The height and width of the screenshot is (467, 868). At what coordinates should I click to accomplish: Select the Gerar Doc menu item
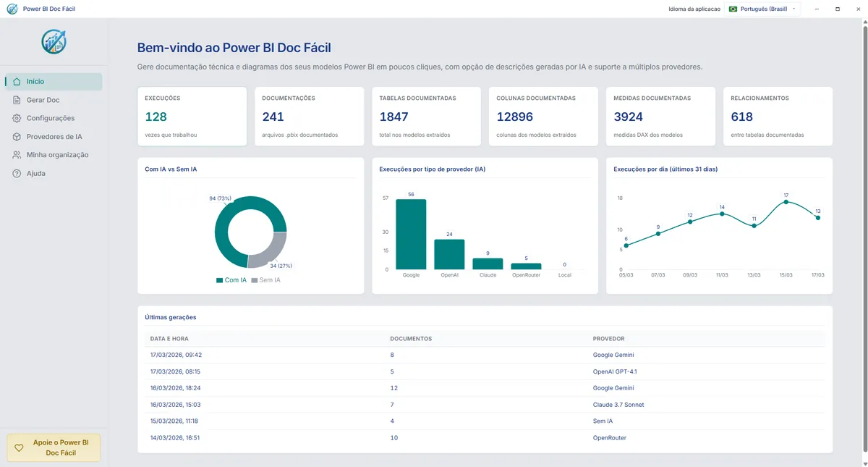point(54,100)
